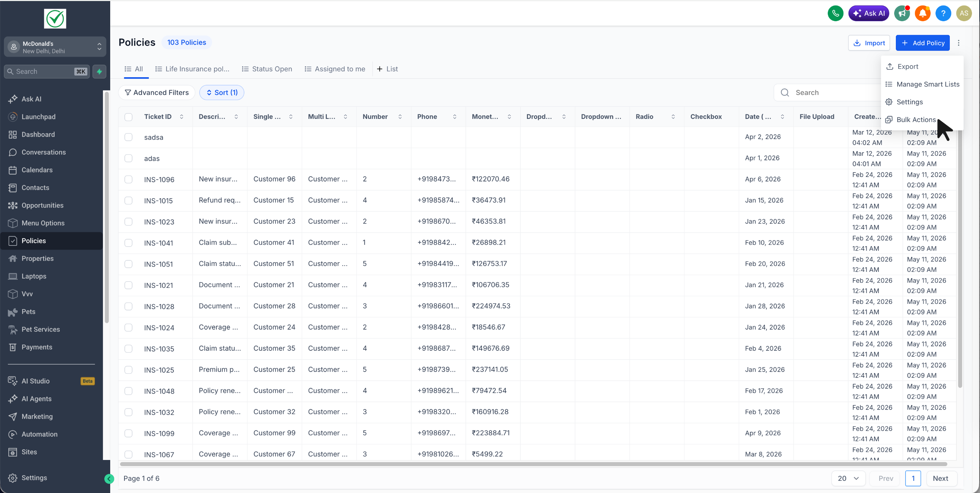Add a new smart List tab
This screenshot has width=980, height=493.
pyautogui.click(x=387, y=69)
